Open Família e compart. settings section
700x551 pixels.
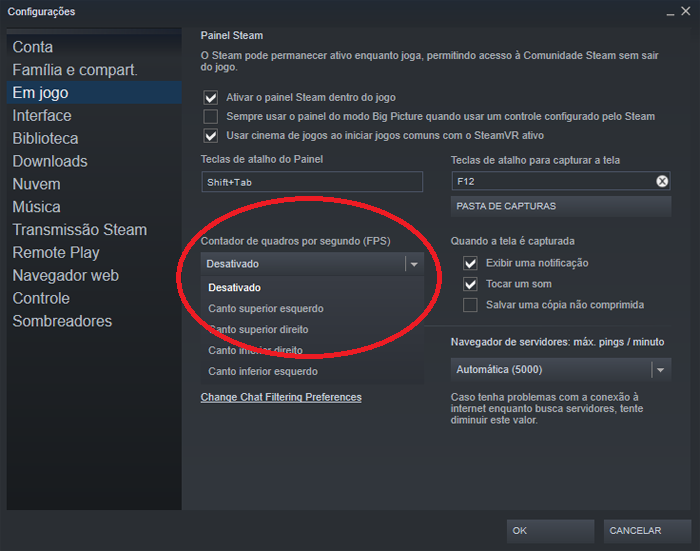(x=94, y=70)
